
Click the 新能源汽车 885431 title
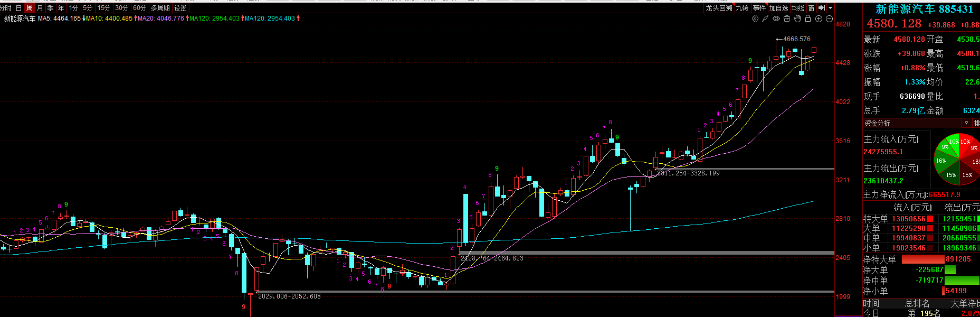924,9
